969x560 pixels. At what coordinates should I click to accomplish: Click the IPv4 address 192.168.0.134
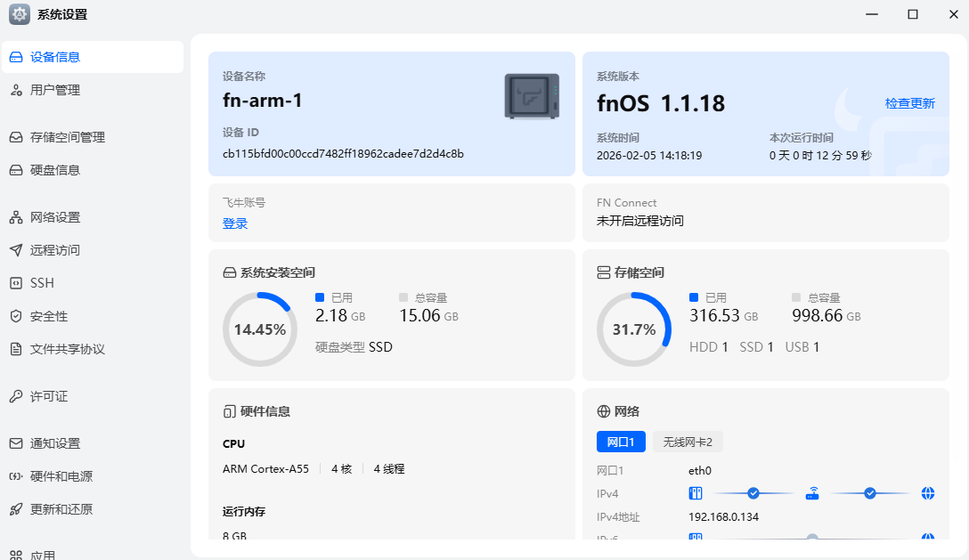tap(723, 516)
